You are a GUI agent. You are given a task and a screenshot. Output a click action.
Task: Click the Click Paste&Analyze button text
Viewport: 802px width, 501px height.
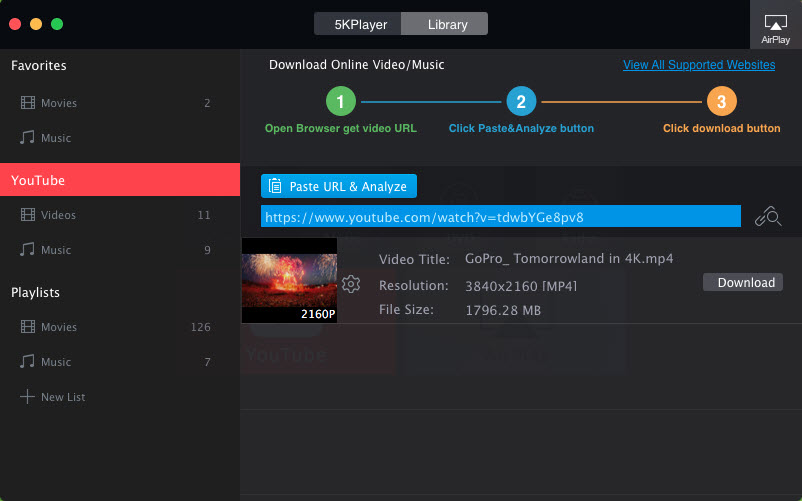521,128
